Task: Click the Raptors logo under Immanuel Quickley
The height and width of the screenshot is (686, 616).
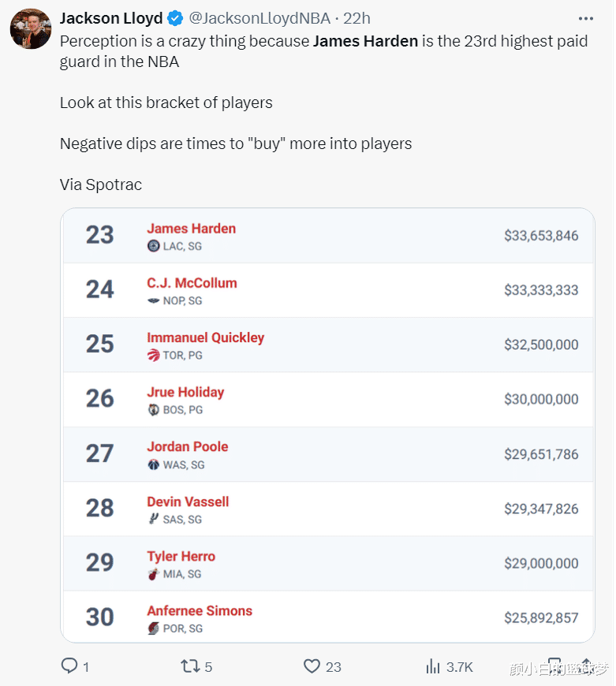Action: tap(153, 356)
